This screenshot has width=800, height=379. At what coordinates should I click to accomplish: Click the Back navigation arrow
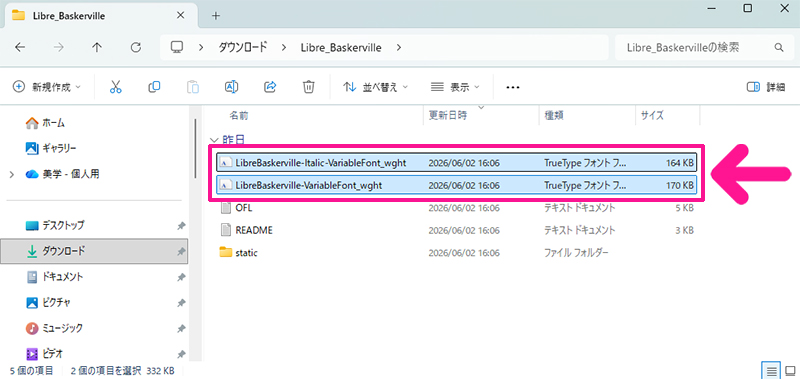[x=19, y=47]
